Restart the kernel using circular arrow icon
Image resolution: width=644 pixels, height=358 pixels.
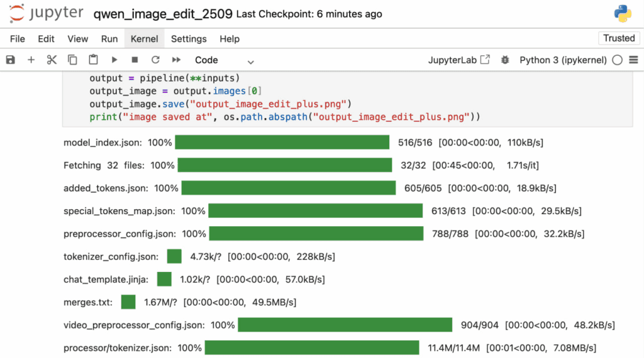155,60
